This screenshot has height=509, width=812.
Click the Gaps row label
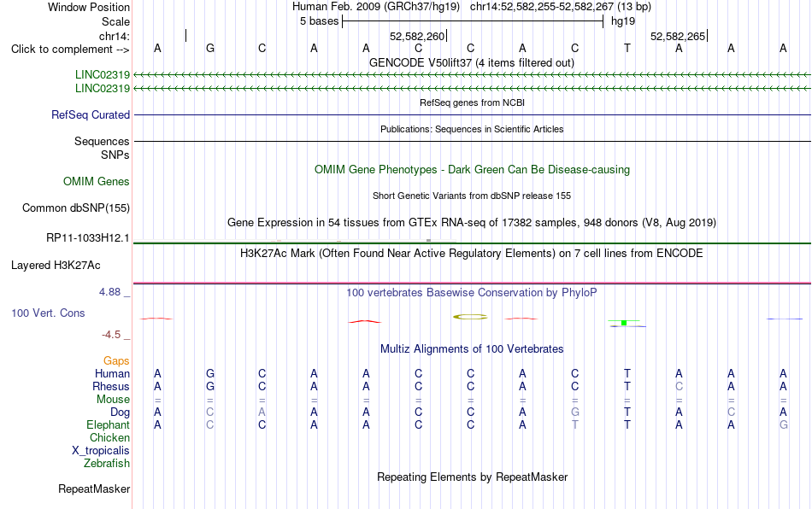coord(116,360)
